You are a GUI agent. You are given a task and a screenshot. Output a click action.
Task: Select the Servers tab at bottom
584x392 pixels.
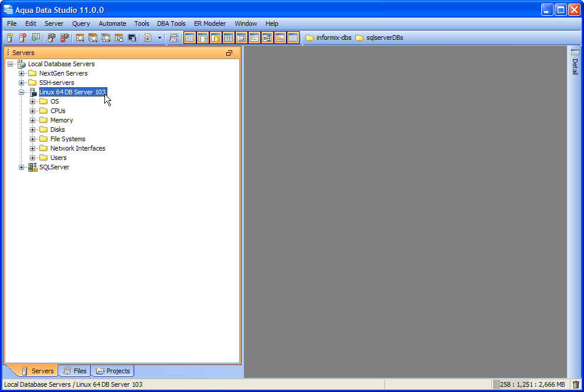(38, 371)
